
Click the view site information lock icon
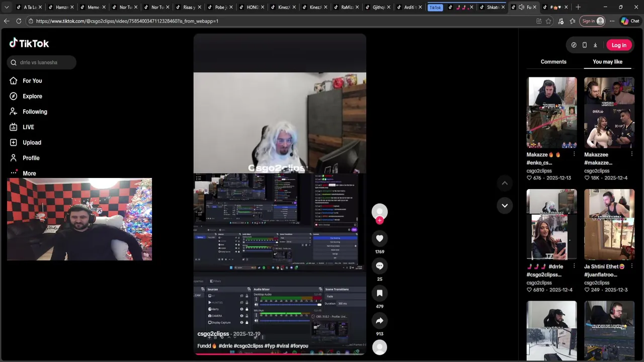[x=31, y=21]
